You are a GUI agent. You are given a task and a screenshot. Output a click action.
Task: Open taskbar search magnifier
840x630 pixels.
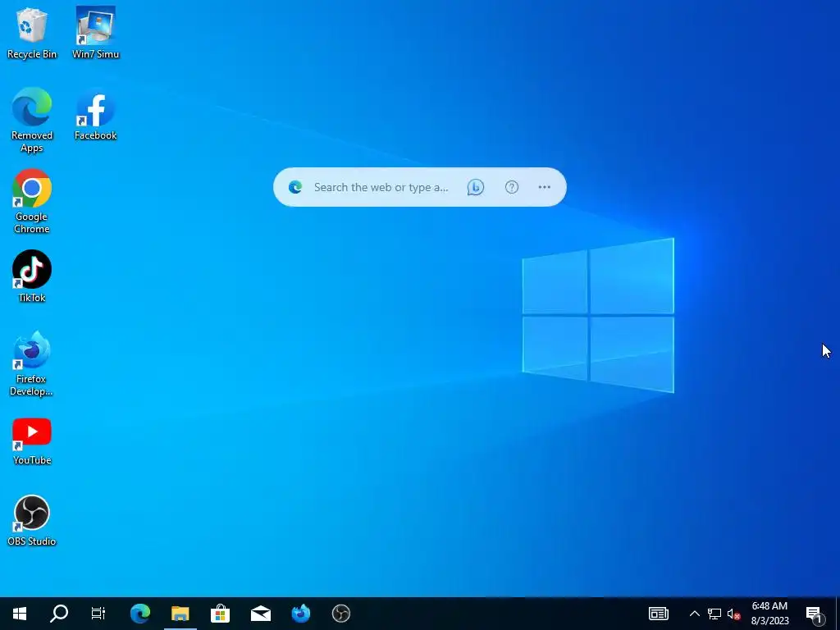pos(59,614)
